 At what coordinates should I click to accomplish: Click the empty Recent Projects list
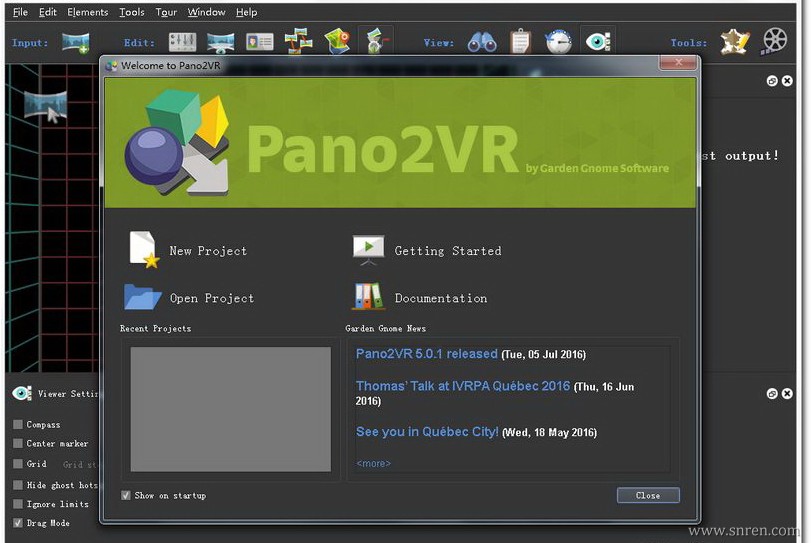tap(231, 409)
